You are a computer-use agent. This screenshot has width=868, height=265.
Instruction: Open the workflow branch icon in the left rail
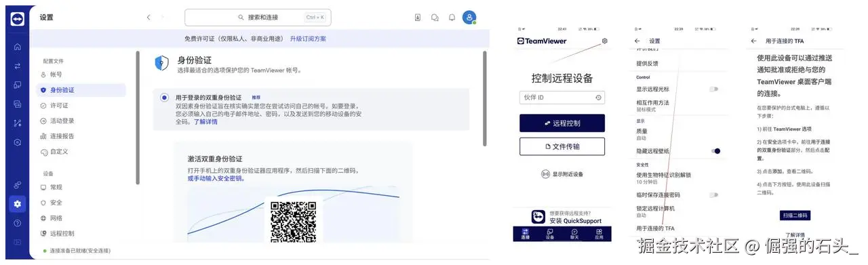pyautogui.click(x=18, y=123)
